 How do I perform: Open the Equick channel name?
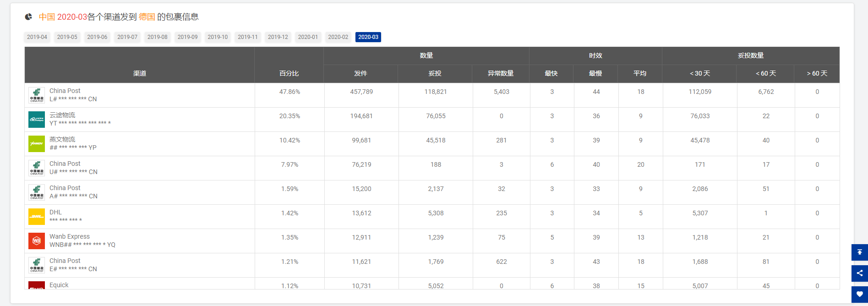click(x=59, y=285)
